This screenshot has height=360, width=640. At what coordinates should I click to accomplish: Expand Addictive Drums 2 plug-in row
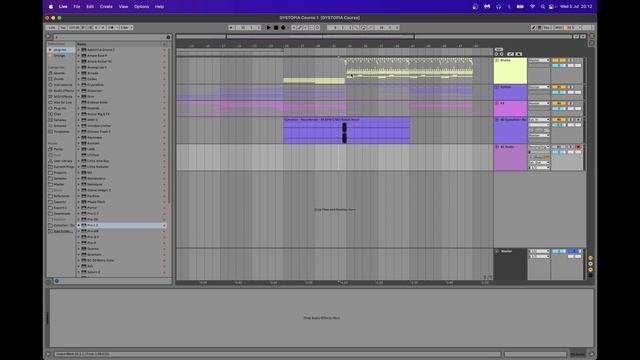pyautogui.click(x=79, y=50)
